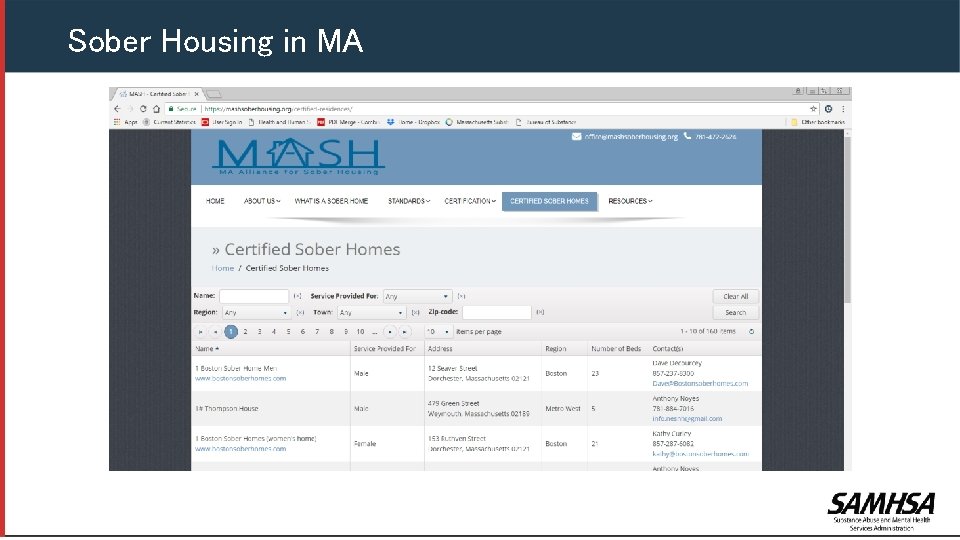This screenshot has height=540, width=960.
Task: Clear the Zip-code filter with its [x]
Action: [x=539, y=312]
